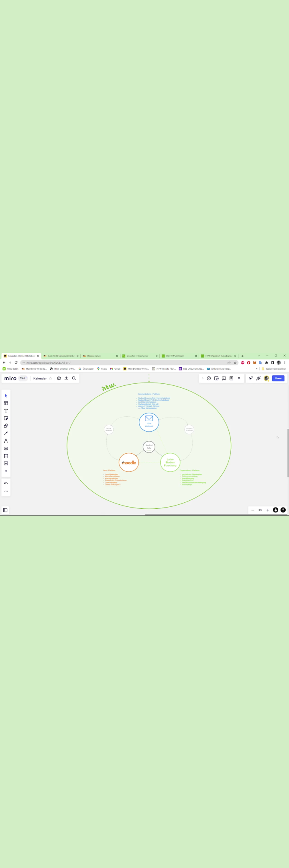Select the Frame tool

6,456
